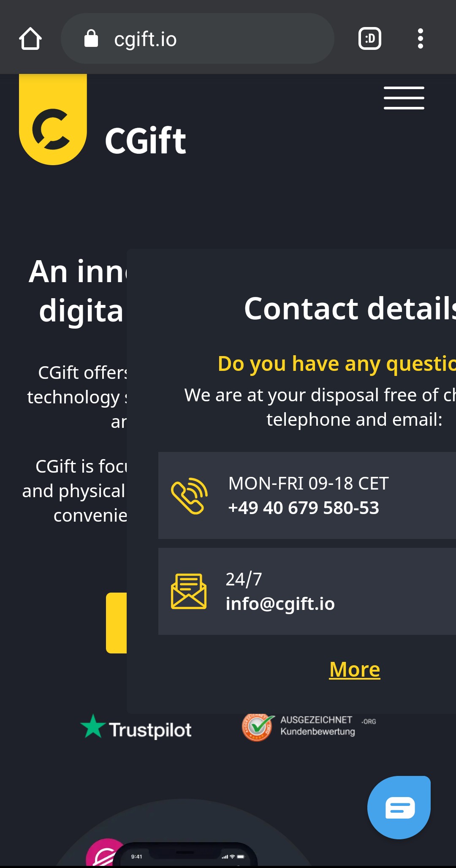Tap the padlock security icon
The image size is (456, 868).
[x=91, y=39]
